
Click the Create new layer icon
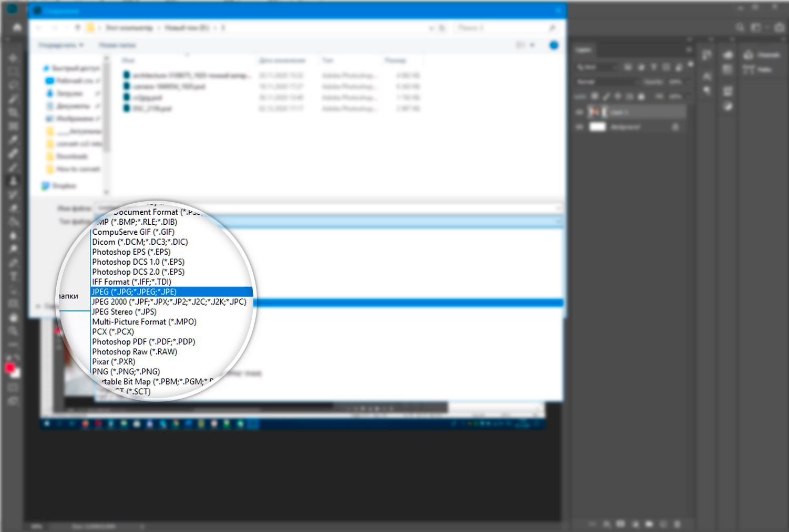662,524
